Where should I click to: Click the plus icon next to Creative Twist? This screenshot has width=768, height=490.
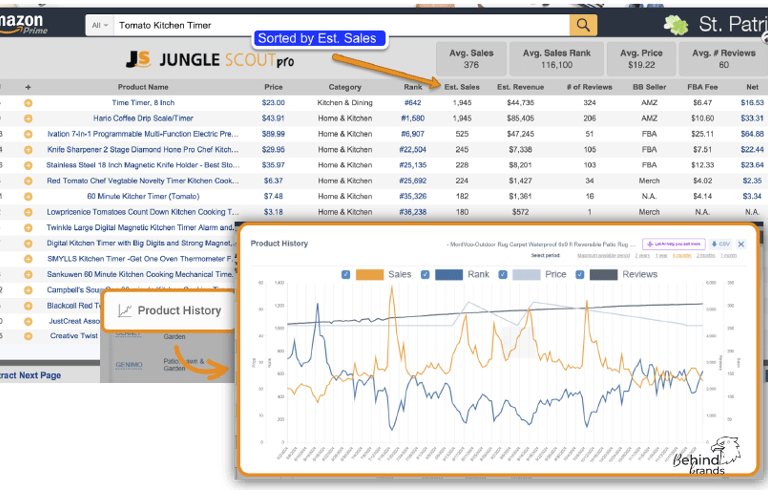pos(28,336)
